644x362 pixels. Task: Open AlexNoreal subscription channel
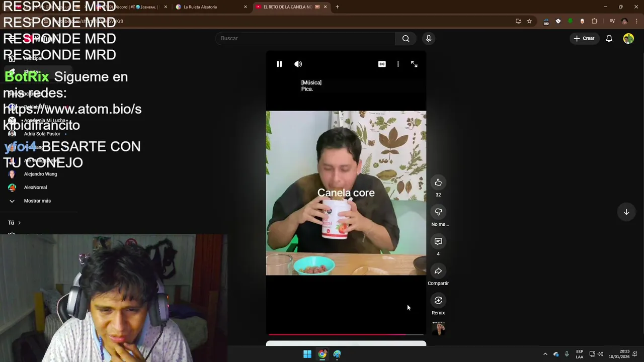click(38, 188)
